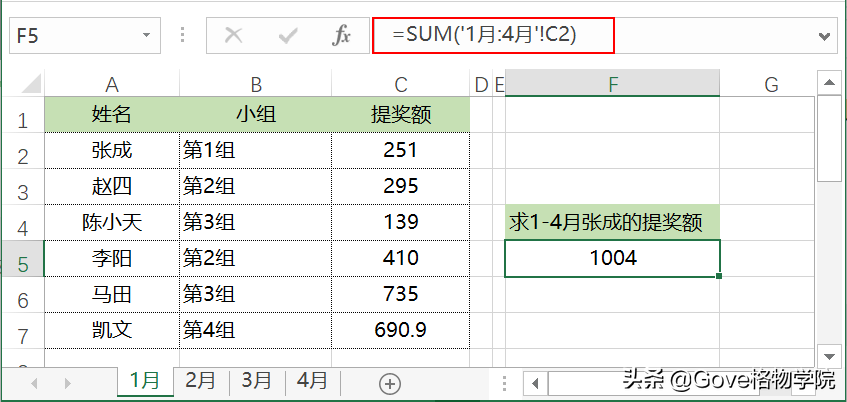Image resolution: width=847 pixels, height=402 pixels.
Task: Expand the formula bar
Action: point(826,36)
